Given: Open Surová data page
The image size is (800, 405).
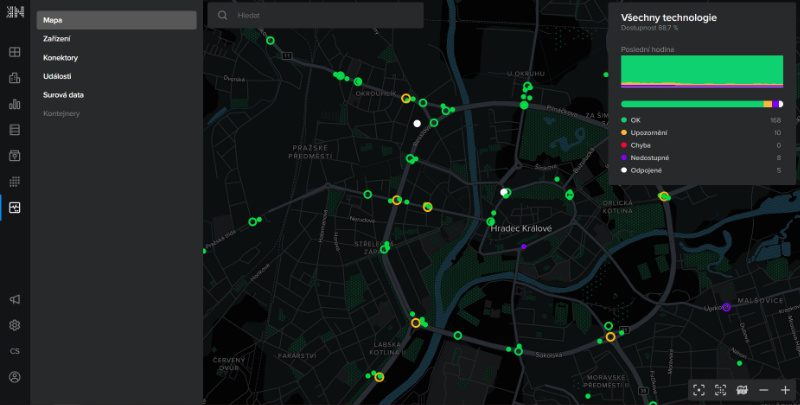Looking at the screenshot, I should [x=63, y=95].
